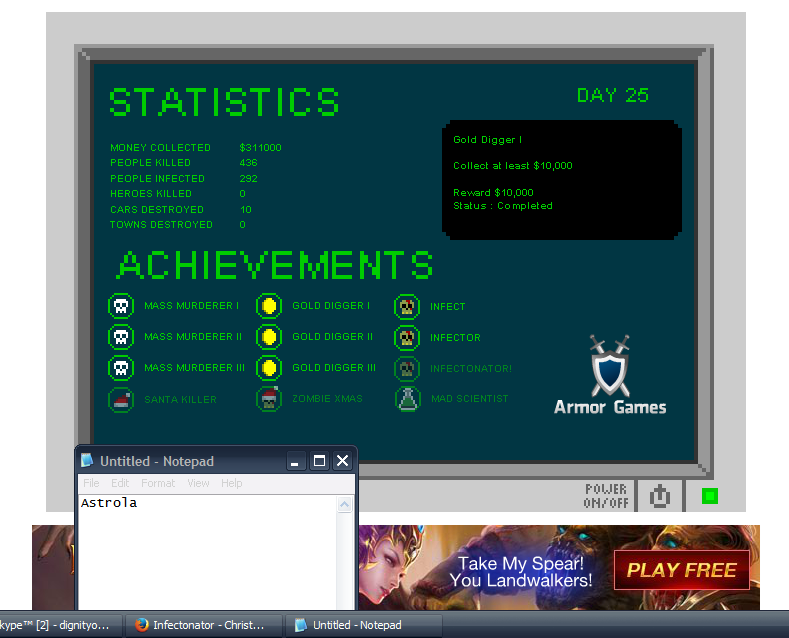The image size is (789, 638).
Task: Click the INFECTOR achievement label
Action: pyautogui.click(x=455, y=338)
